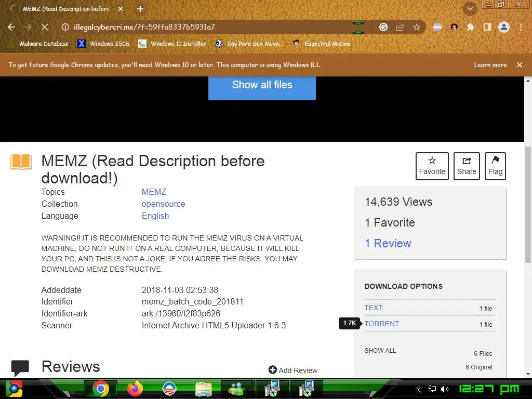Click Learn more about Chrome updates
The height and width of the screenshot is (399, 532).
click(490, 65)
